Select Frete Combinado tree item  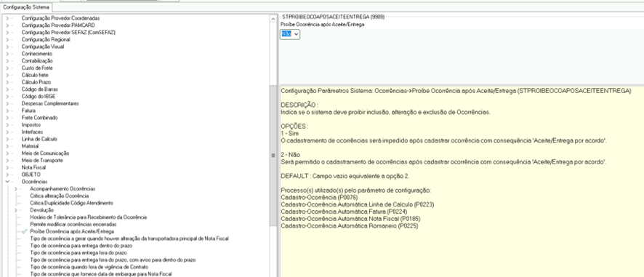pyautogui.click(x=39, y=118)
